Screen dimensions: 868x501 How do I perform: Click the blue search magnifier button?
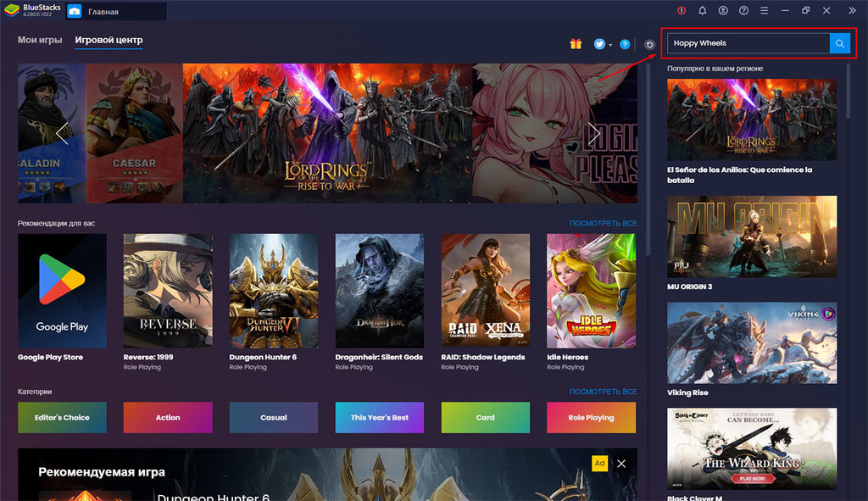pyautogui.click(x=839, y=43)
